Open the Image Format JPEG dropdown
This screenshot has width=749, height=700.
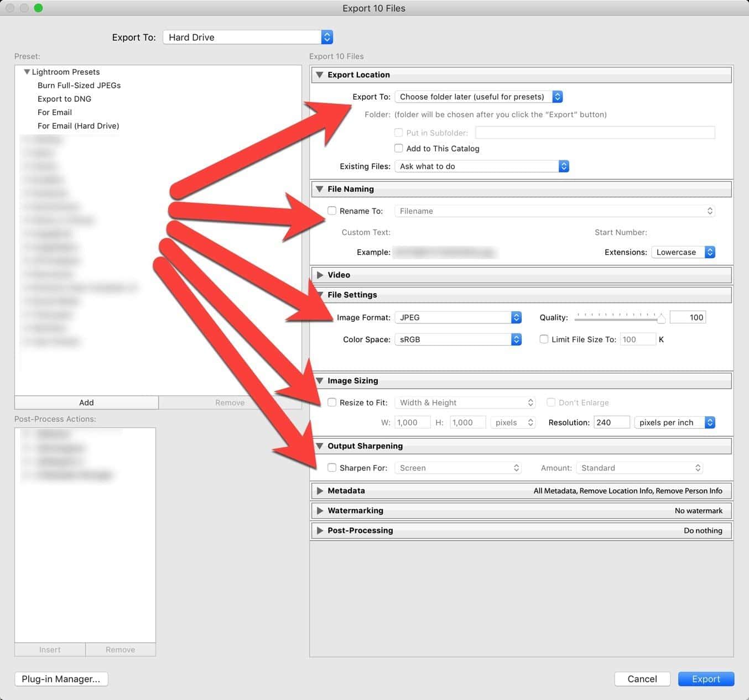[458, 317]
